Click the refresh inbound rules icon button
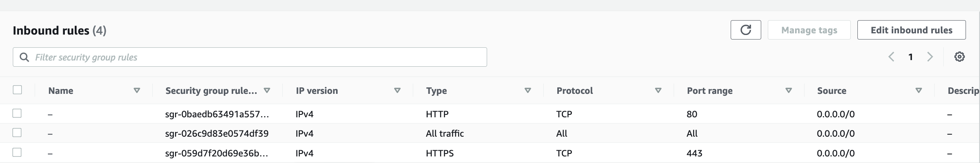This screenshot has width=980, height=163. point(746,30)
